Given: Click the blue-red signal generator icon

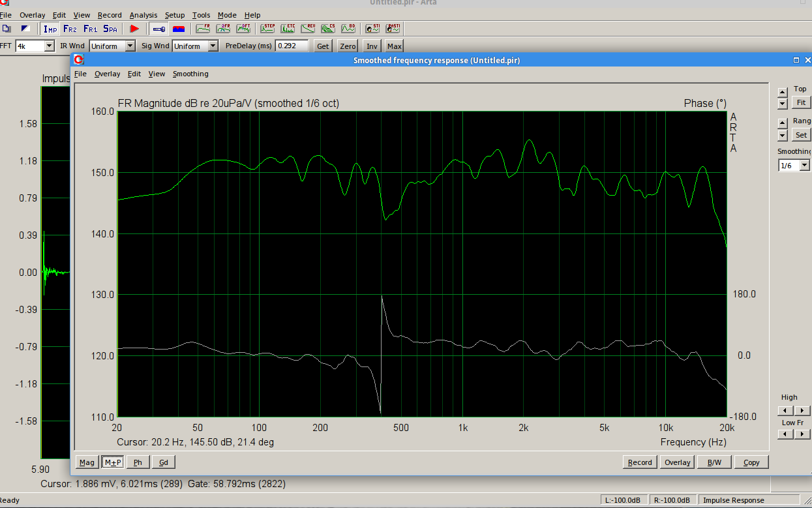Looking at the screenshot, I should point(179,29).
